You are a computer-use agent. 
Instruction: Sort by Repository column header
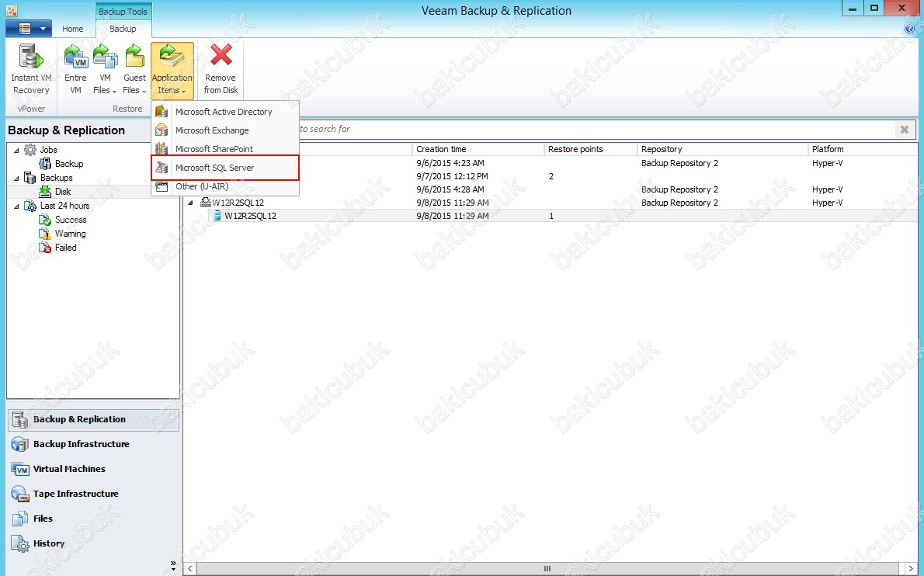pos(722,149)
